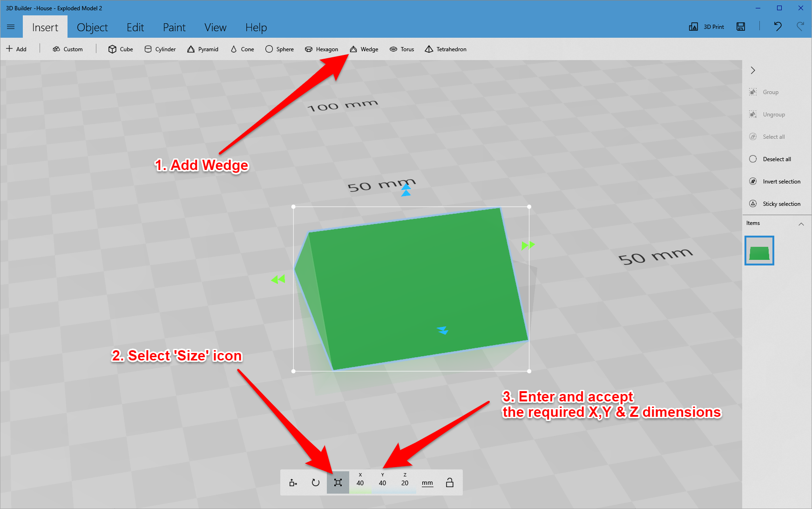Insert a Wedge shape
The width and height of the screenshot is (812, 509).
(364, 49)
